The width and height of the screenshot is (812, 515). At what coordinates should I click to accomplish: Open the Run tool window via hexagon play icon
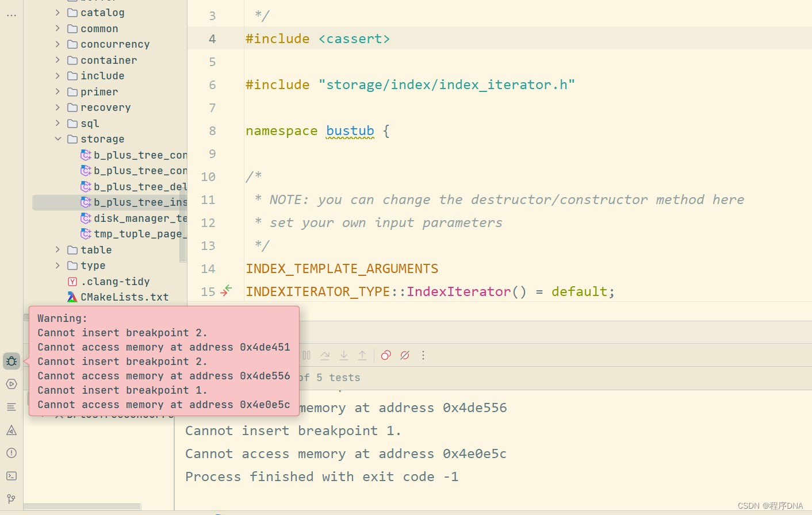coord(11,384)
